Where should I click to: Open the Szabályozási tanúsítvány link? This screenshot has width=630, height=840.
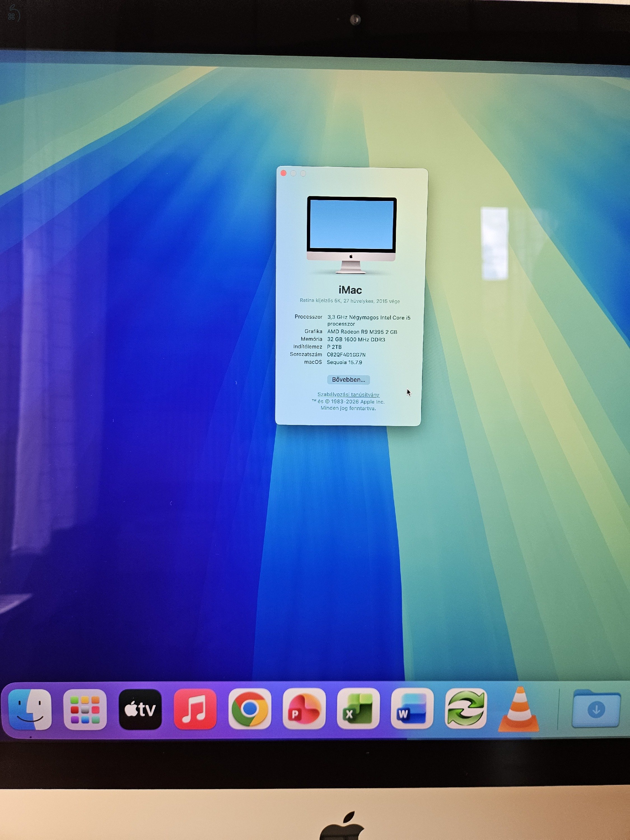(348, 395)
